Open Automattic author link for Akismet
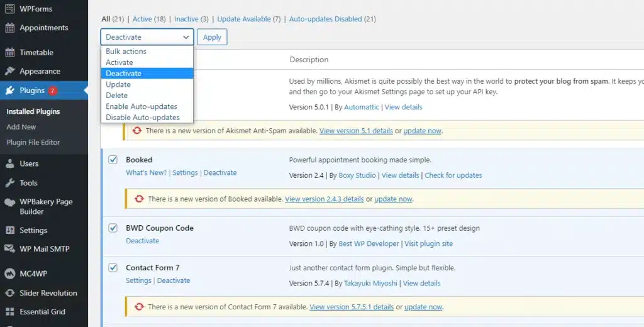This screenshot has height=327, width=644. [362, 108]
